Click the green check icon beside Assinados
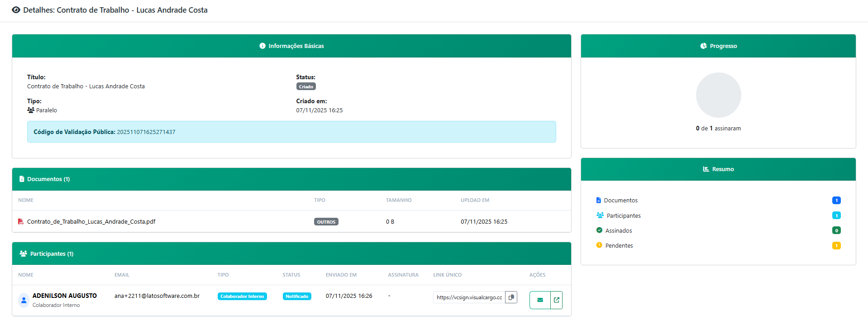The width and height of the screenshot is (868, 335). [x=599, y=230]
